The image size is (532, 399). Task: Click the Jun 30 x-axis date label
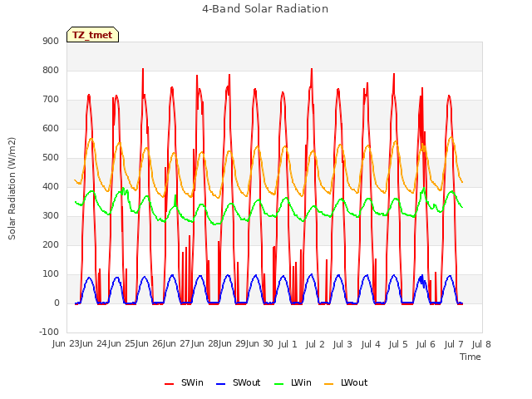point(260,344)
